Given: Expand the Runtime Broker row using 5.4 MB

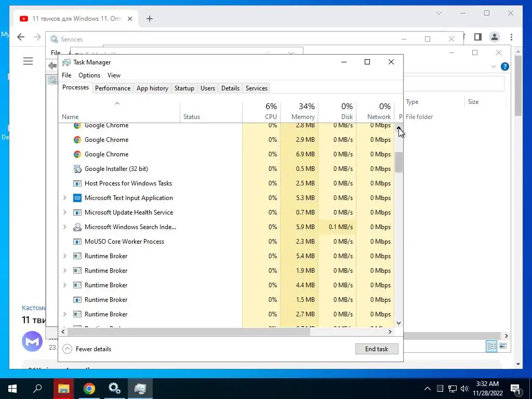Looking at the screenshot, I should (65, 256).
